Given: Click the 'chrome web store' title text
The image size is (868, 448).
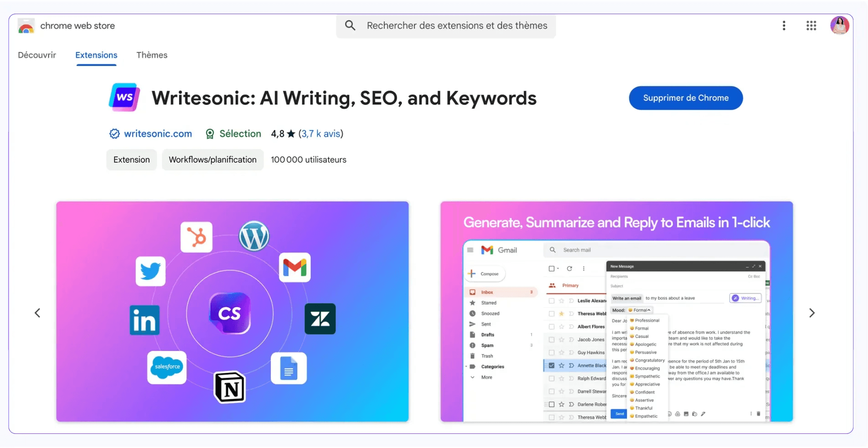Looking at the screenshot, I should 77,26.
